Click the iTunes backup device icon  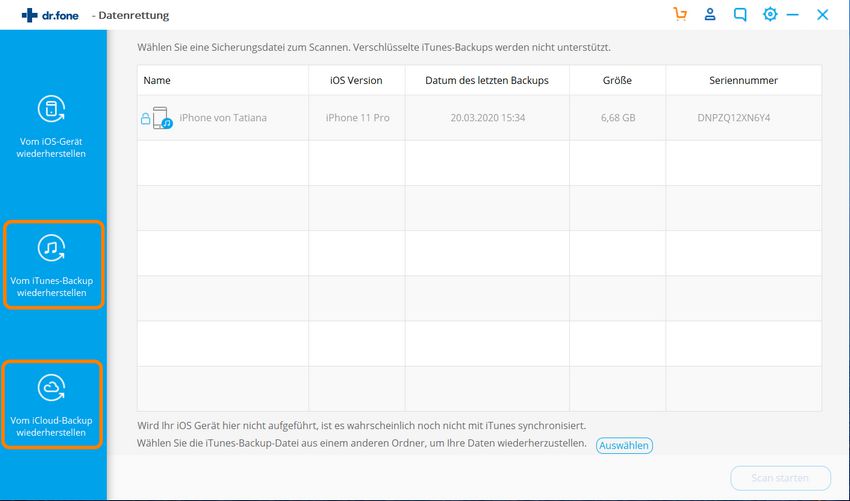162,118
